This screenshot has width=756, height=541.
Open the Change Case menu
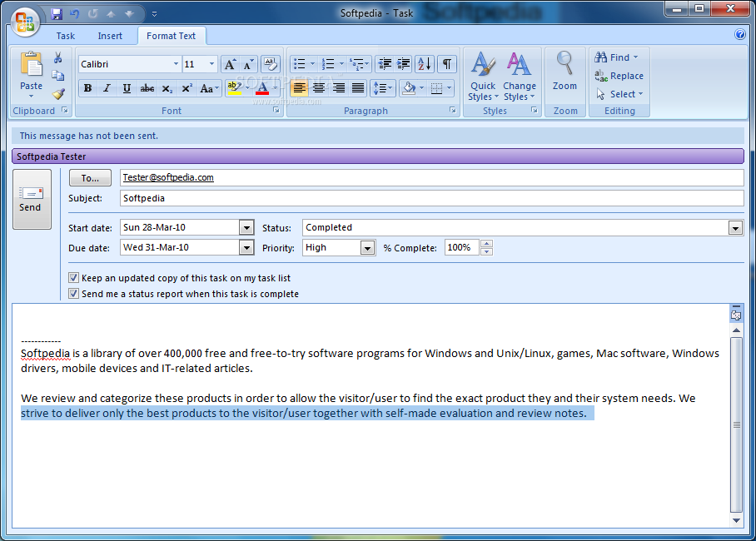point(209,88)
